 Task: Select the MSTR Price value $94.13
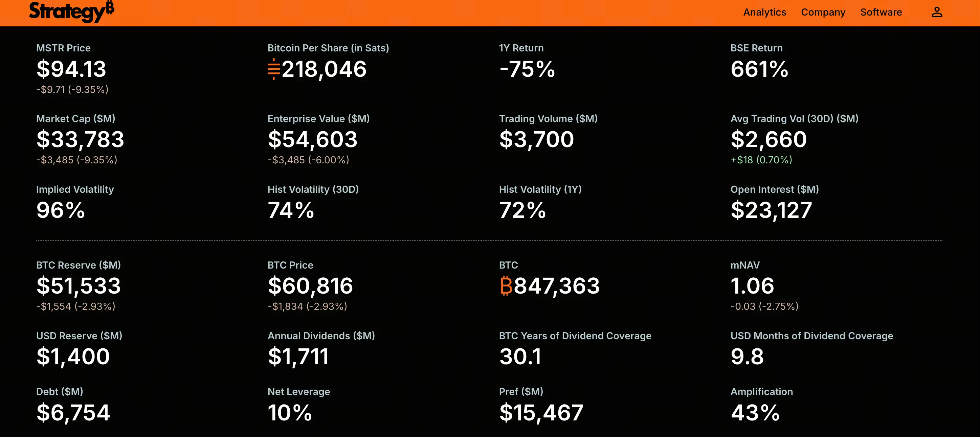71,69
